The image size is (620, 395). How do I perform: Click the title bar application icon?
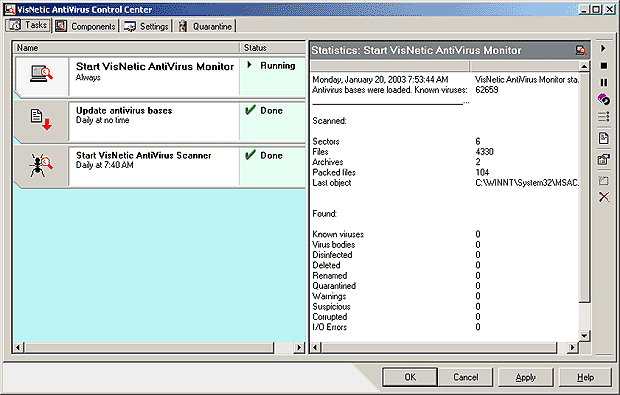click(10, 9)
